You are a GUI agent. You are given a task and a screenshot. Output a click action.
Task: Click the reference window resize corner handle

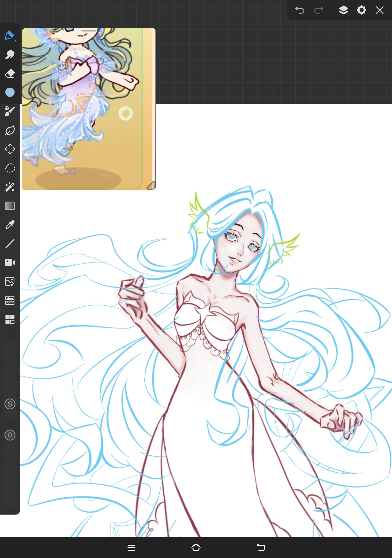coord(151,185)
